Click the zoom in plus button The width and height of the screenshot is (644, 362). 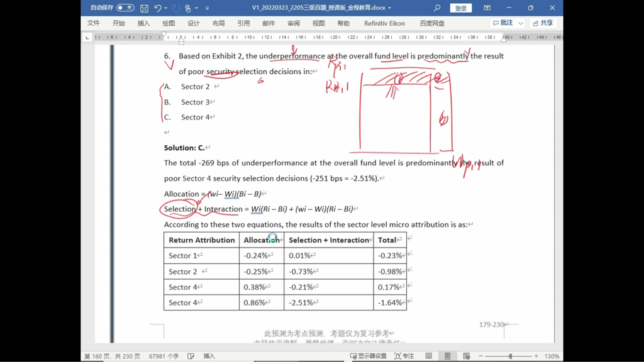(x=536, y=356)
